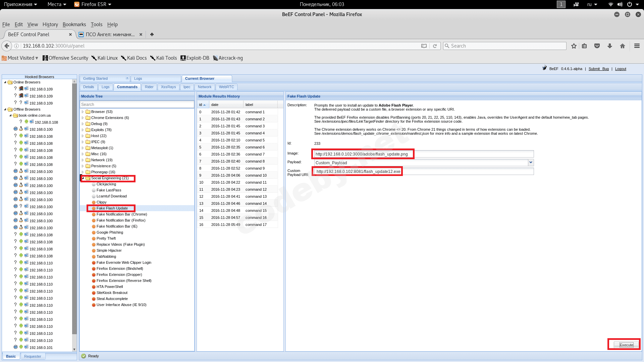Click the browser back arrow button
This screenshot has height=362, width=644.
(7, 46)
